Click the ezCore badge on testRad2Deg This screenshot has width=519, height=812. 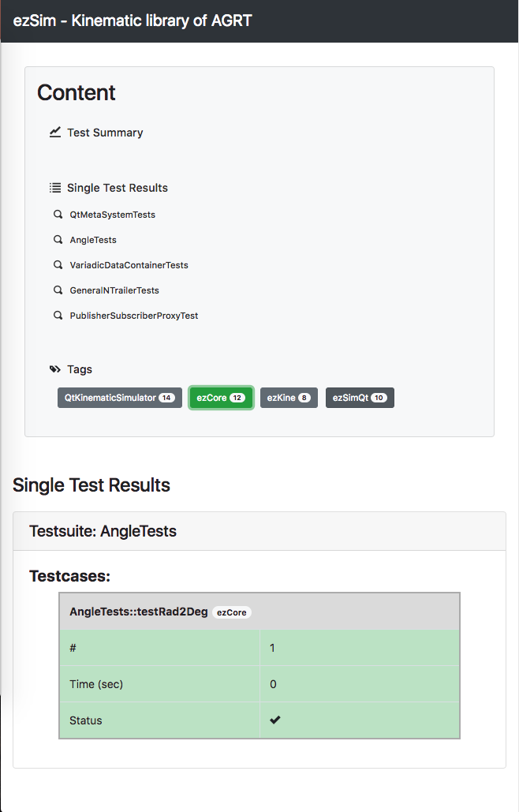coord(231,612)
